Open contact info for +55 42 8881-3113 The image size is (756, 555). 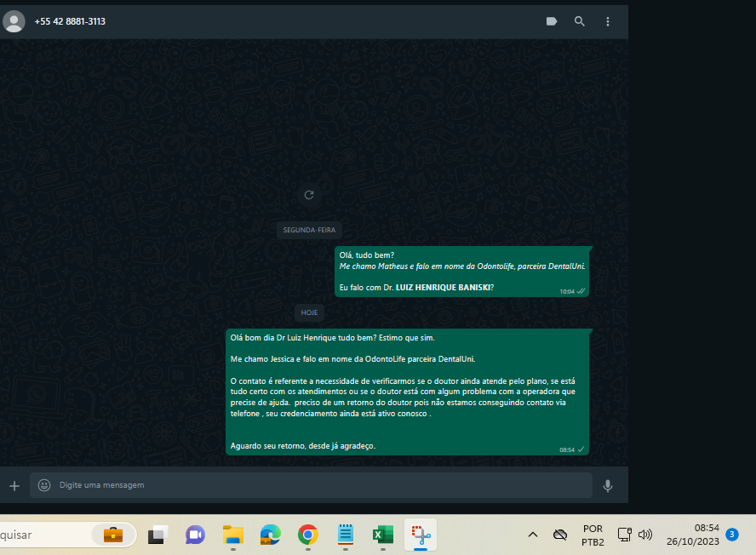tap(71, 21)
